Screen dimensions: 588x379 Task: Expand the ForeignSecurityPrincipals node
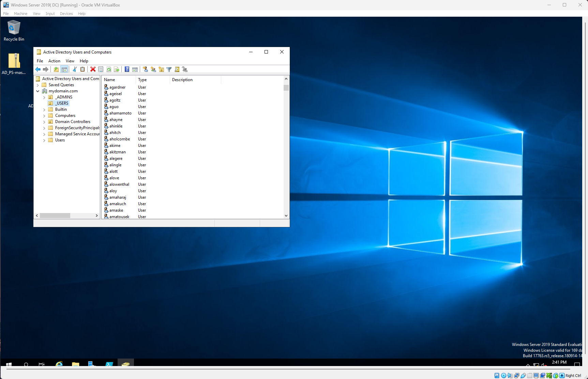[x=44, y=128]
